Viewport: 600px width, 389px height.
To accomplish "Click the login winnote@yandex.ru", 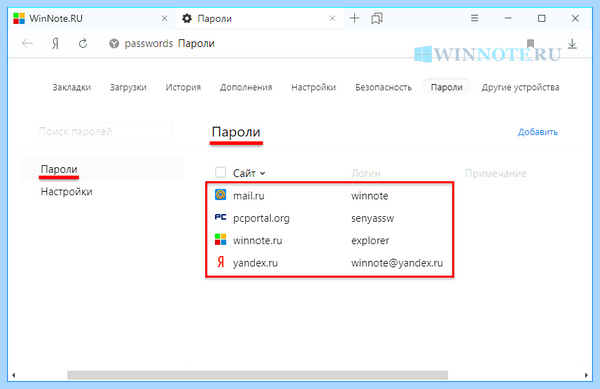I will (x=397, y=263).
